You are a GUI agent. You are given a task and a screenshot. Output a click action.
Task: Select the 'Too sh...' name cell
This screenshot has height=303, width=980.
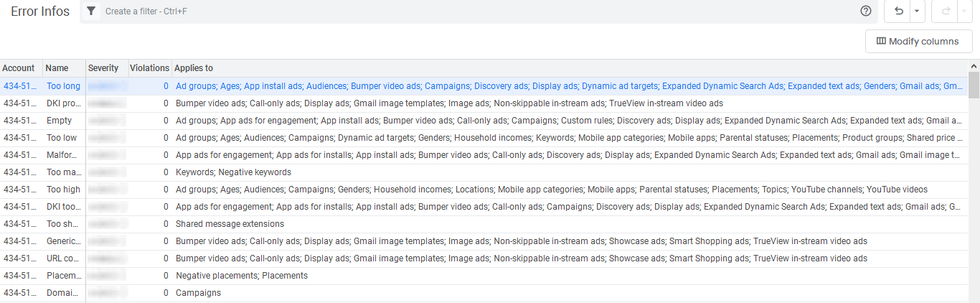click(64, 224)
